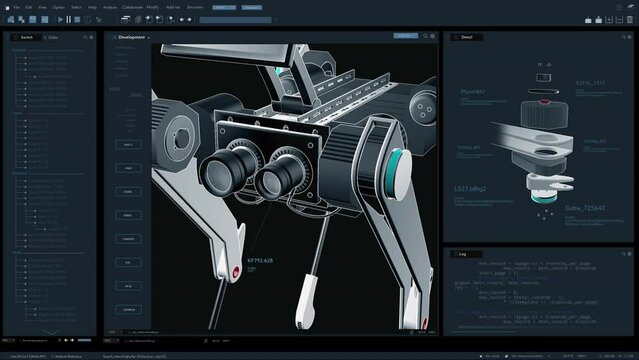The width and height of the screenshot is (639, 360).
Task: Open the Structure menu
Action: (195, 7)
